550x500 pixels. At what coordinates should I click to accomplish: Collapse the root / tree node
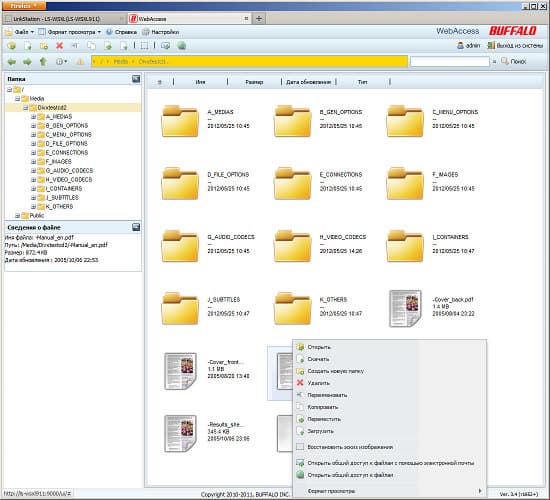pos(9,90)
